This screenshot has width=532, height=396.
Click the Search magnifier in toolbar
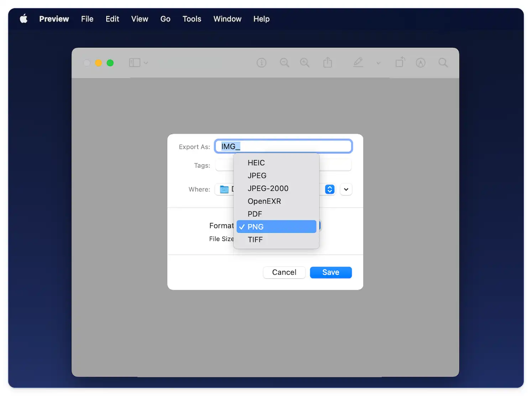click(443, 63)
